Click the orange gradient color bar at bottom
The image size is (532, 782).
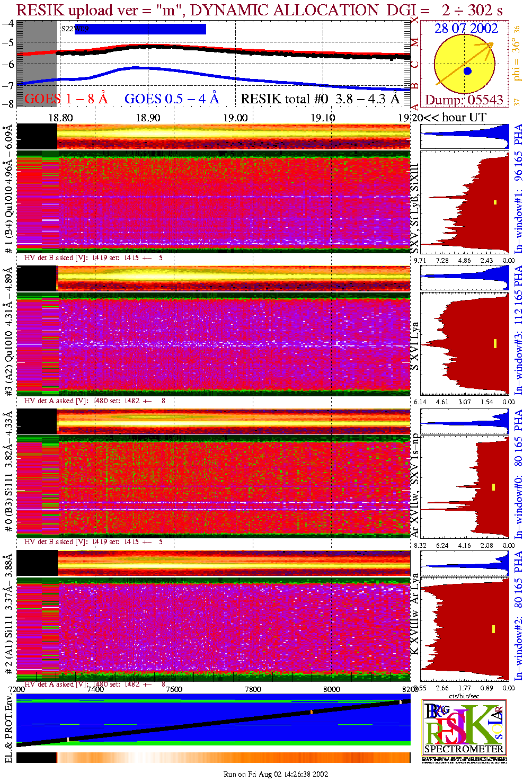click(x=233, y=758)
